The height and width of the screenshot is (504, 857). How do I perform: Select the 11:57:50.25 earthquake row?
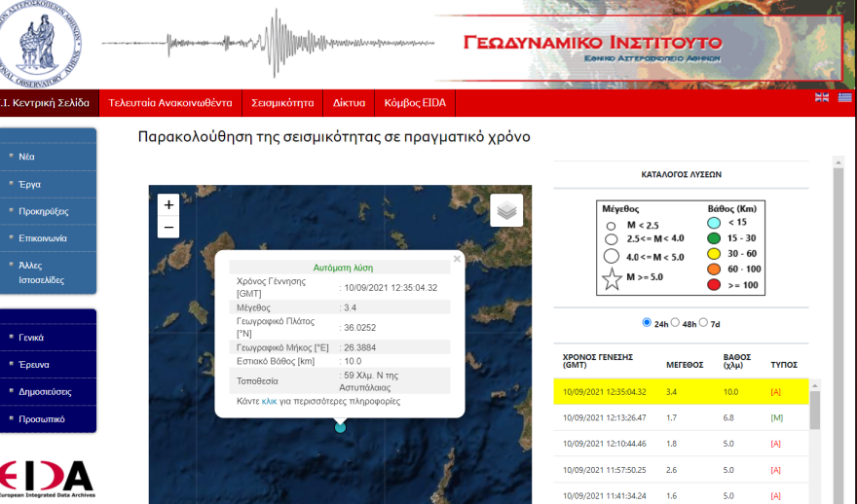681,470
